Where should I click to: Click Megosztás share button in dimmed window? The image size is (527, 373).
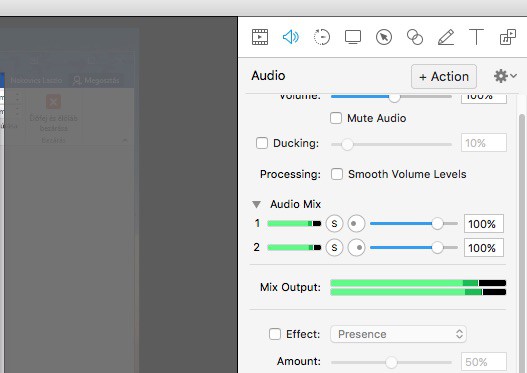(96, 80)
